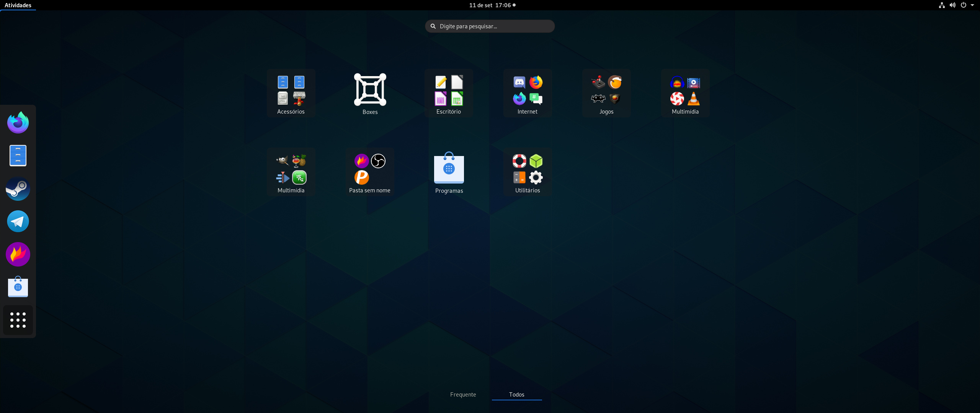Open Firefox Developer Edition from dock
980x413 pixels.
click(x=18, y=123)
